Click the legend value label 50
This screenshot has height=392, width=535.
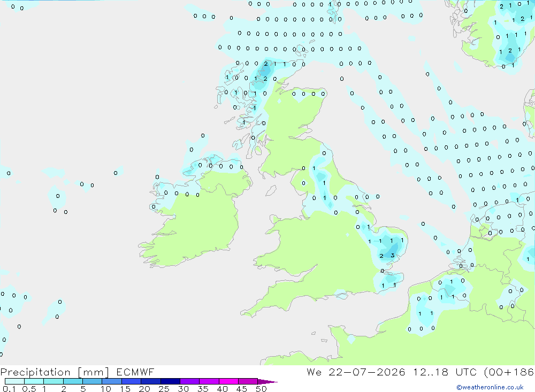(x=261, y=389)
